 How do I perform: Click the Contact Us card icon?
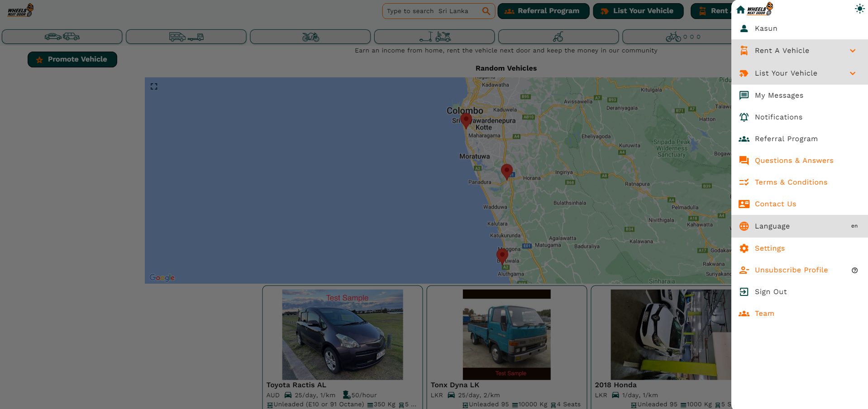tap(744, 204)
